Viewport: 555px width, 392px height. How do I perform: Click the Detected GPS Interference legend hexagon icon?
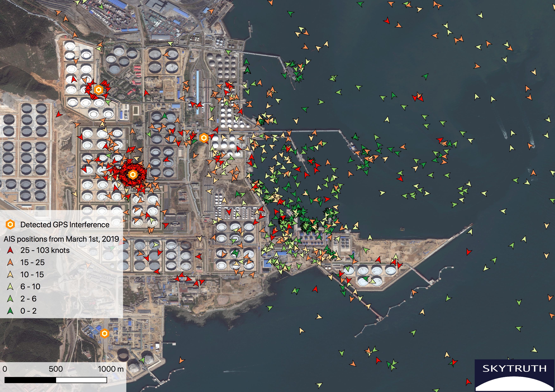[10, 224]
